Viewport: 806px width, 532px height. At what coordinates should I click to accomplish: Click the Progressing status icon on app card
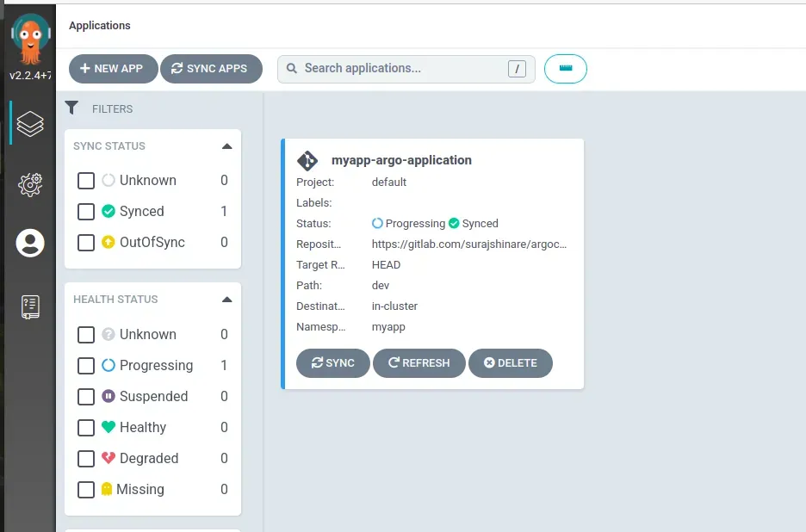[377, 224]
